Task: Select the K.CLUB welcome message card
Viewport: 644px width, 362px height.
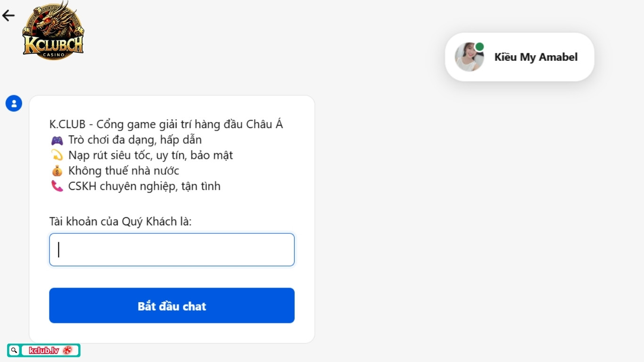Action: click(x=172, y=219)
